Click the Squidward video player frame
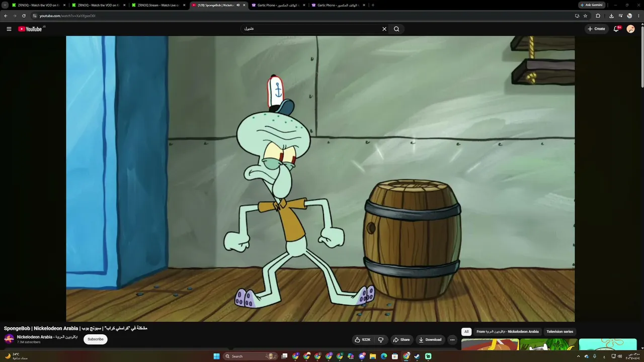Viewport: 644px width, 362px height. 320,178
